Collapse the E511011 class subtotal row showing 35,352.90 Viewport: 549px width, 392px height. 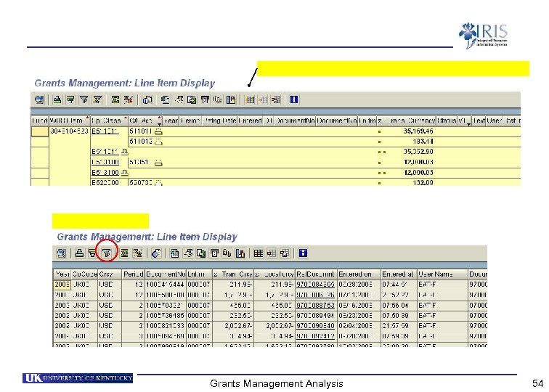click(125, 152)
